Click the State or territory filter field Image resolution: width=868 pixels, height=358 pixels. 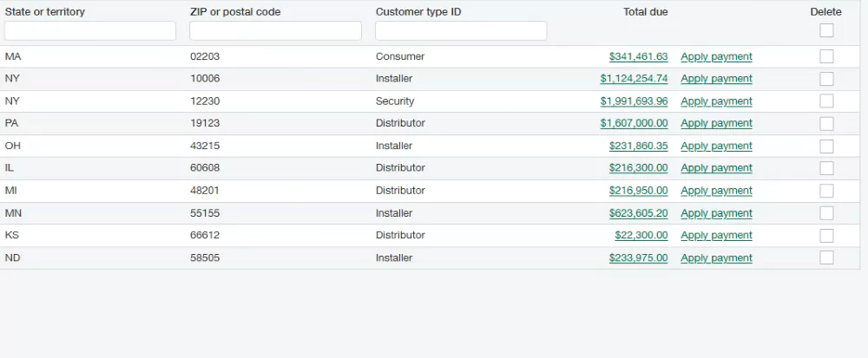click(90, 31)
